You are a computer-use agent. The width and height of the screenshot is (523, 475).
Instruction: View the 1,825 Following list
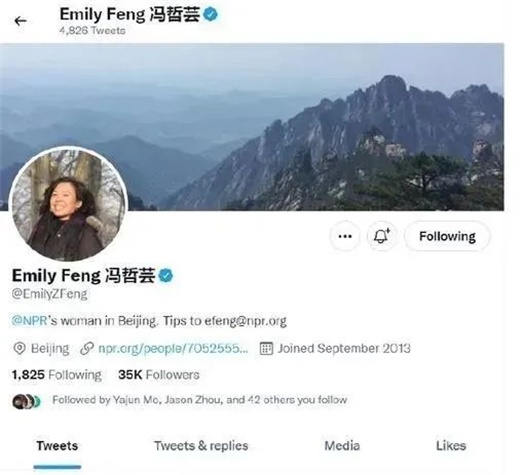(57, 375)
